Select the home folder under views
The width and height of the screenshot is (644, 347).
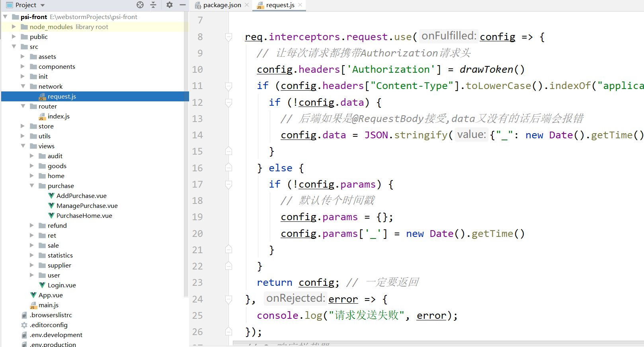56,176
